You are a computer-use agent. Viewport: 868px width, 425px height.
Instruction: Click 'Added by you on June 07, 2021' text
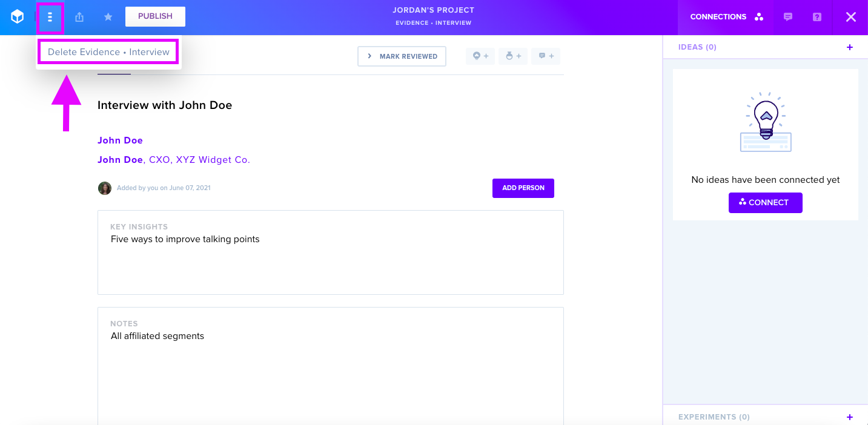(164, 188)
